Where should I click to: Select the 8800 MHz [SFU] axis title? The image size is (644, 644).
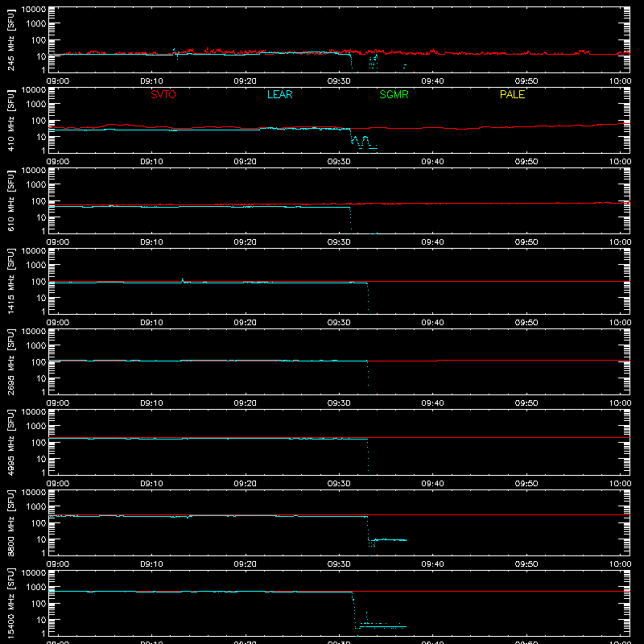(10, 522)
